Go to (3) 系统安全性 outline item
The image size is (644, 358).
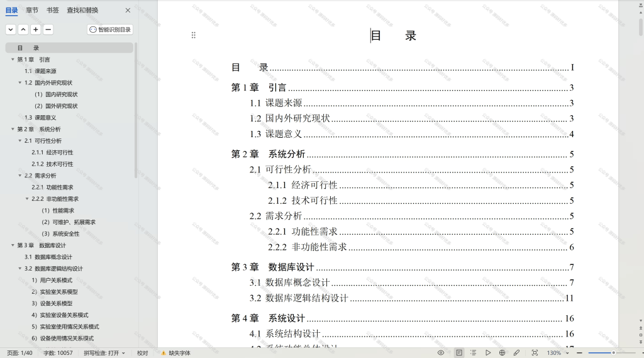(60, 234)
